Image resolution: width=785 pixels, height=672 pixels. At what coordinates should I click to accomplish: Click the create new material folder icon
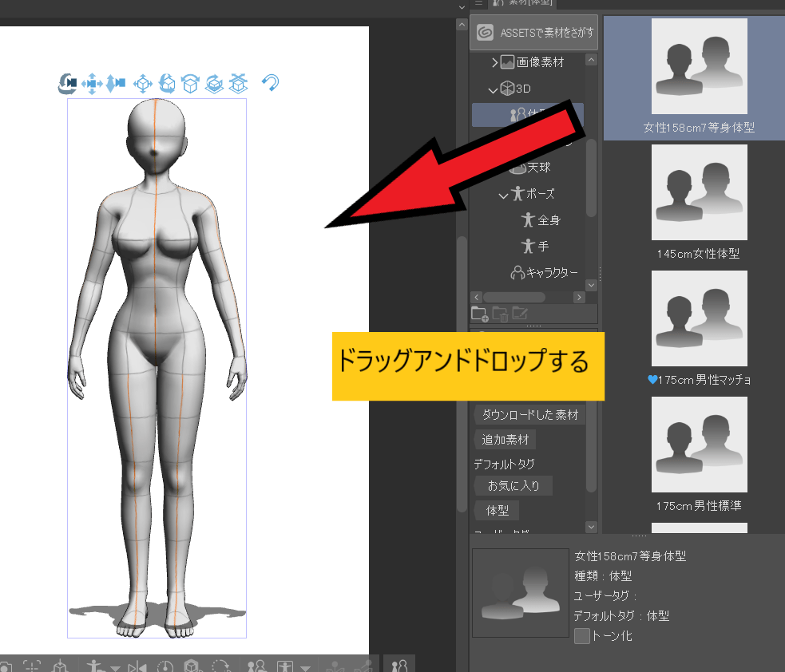click(481, 314)
